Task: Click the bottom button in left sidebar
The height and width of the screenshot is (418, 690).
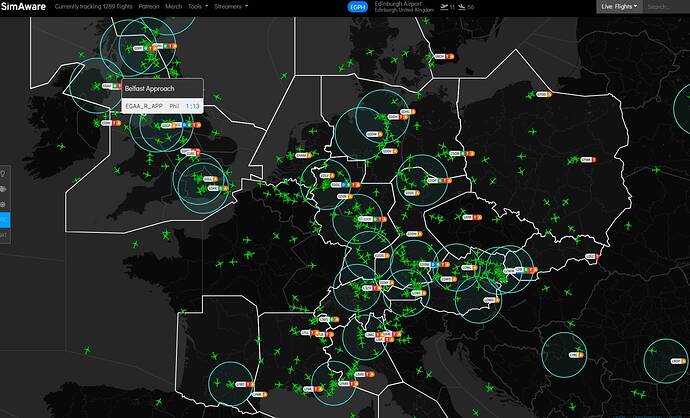Action: tap(4, 235)
